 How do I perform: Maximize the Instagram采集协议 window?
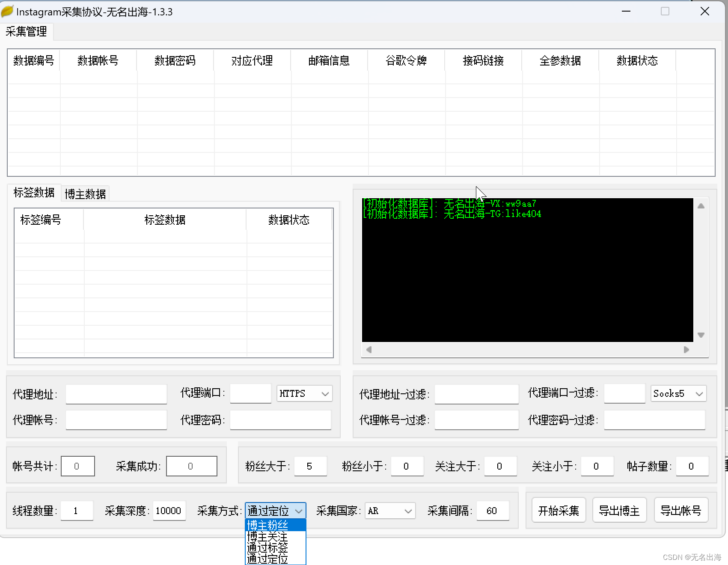point(665,11)
